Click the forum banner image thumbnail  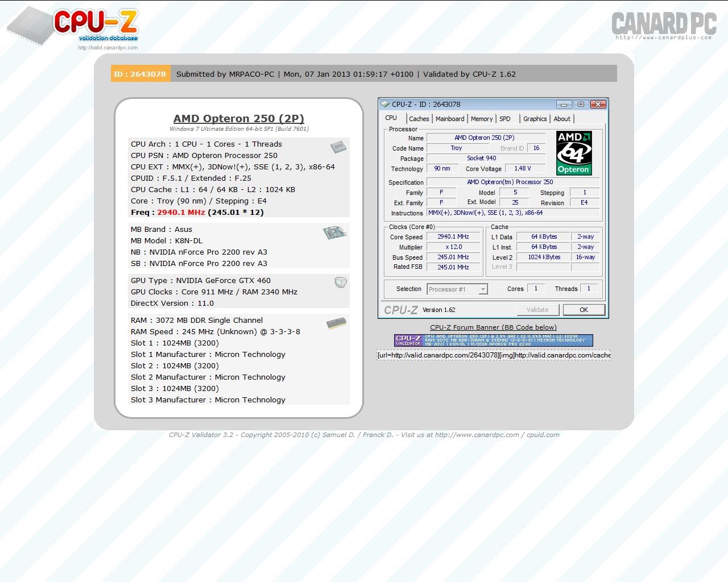493,340
